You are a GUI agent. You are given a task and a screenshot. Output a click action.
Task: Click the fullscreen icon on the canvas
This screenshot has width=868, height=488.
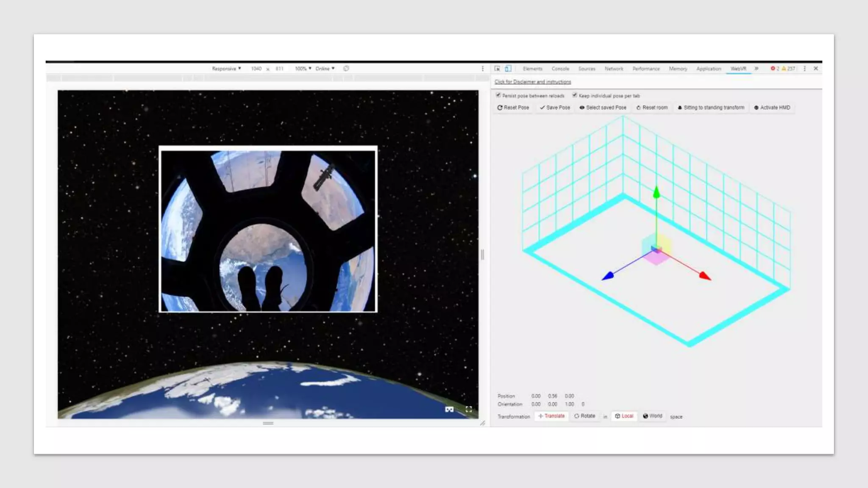coord(469,409)
